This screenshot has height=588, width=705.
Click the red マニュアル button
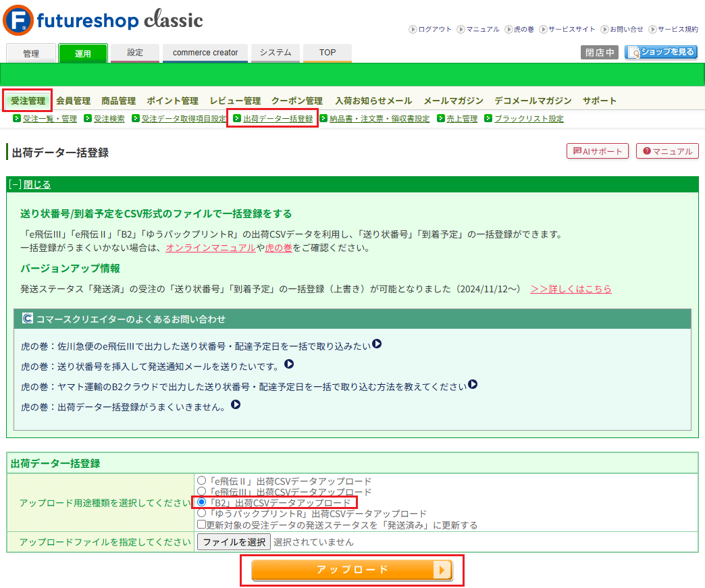(667, 151)
